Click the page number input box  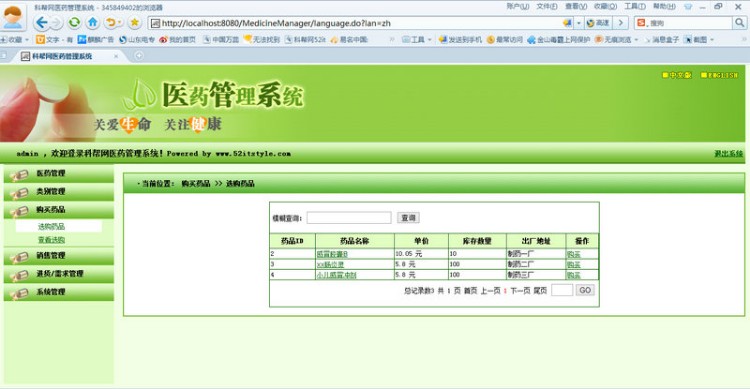pos(562,290)
